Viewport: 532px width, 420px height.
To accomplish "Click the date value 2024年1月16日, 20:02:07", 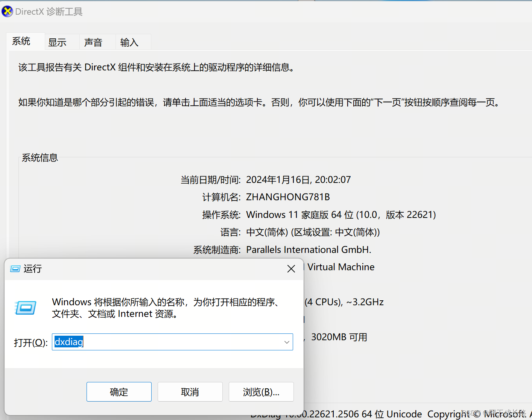I will (x=298, y=180).
